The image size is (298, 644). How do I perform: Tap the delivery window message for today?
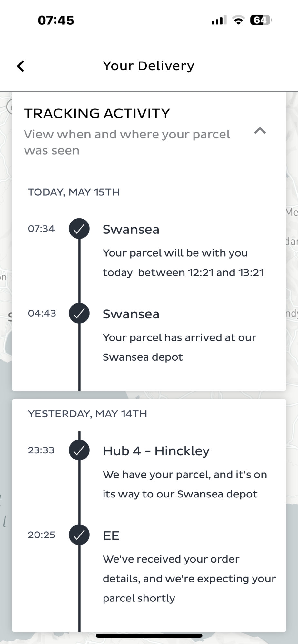(183, 263)
